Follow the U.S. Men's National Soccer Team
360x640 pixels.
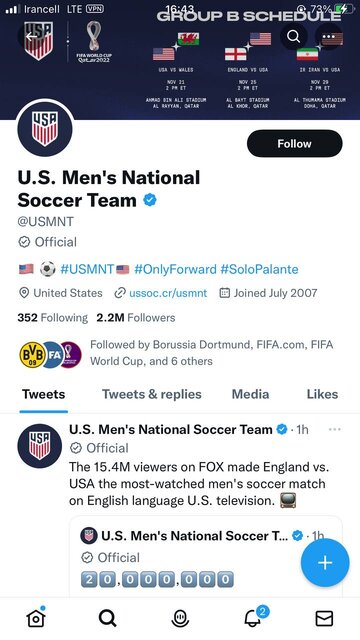point(294,144)
